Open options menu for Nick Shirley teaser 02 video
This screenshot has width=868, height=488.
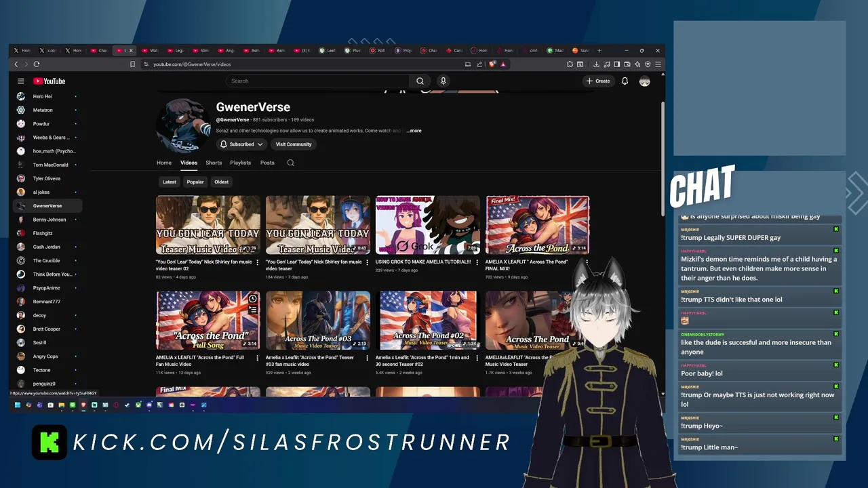[258, 262]
